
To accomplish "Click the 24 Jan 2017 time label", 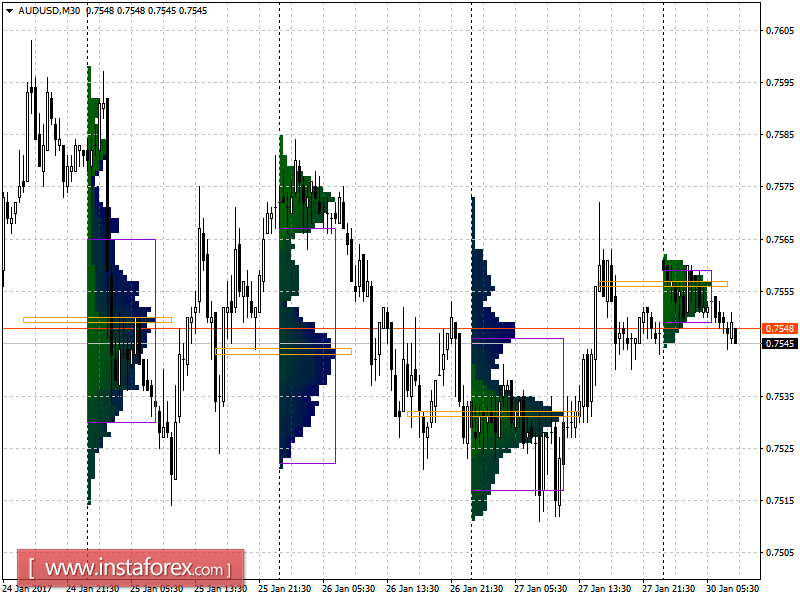I will pyautogui.click(x=28, y=589).
